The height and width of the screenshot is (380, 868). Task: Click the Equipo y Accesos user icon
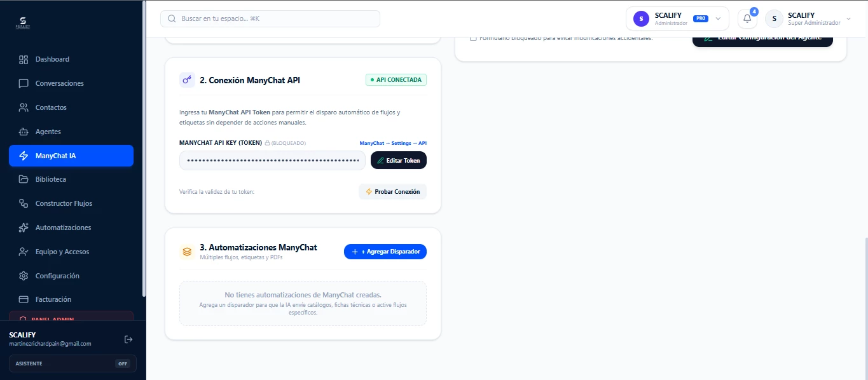[24, 252]
